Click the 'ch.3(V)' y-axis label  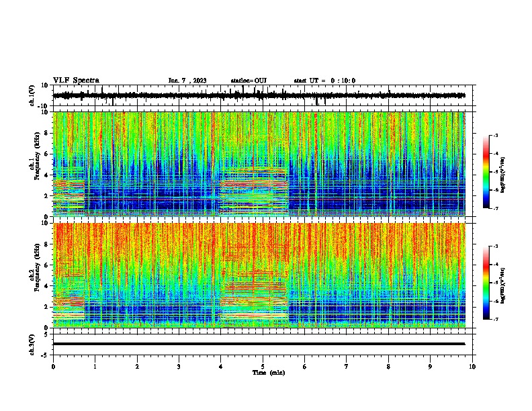pos(32,345)
